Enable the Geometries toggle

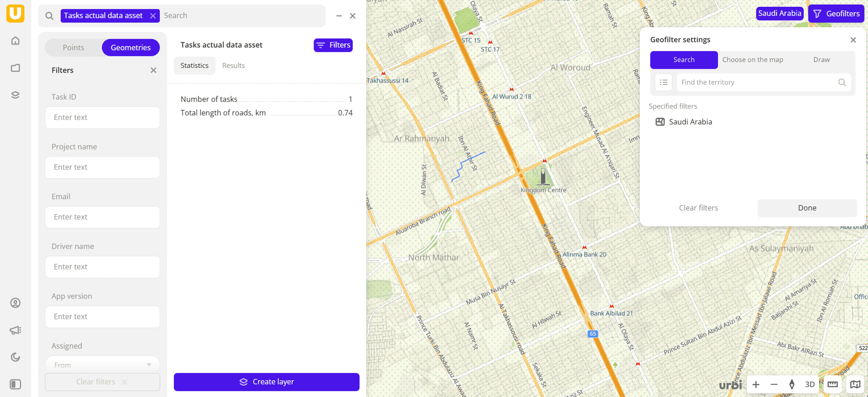130,47
